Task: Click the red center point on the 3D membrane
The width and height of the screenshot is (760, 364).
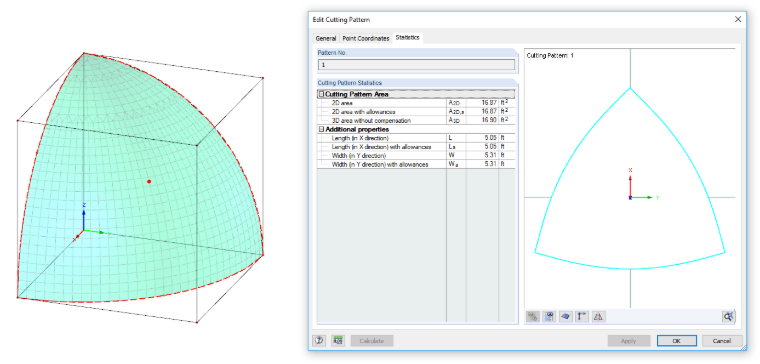Action: [149, 182]
